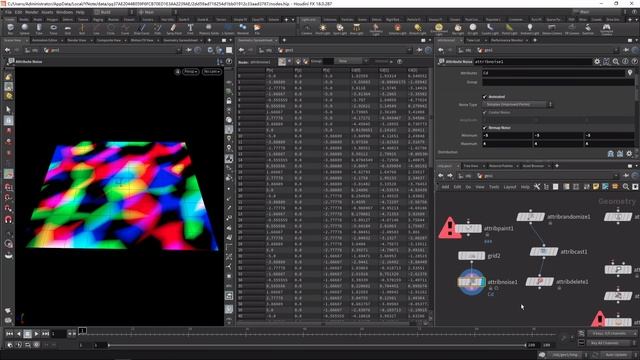Click the timeline playbar frame marker
The height and width of the screenshot is (360, 640).
pyautogui.click(x=82, y=331)
